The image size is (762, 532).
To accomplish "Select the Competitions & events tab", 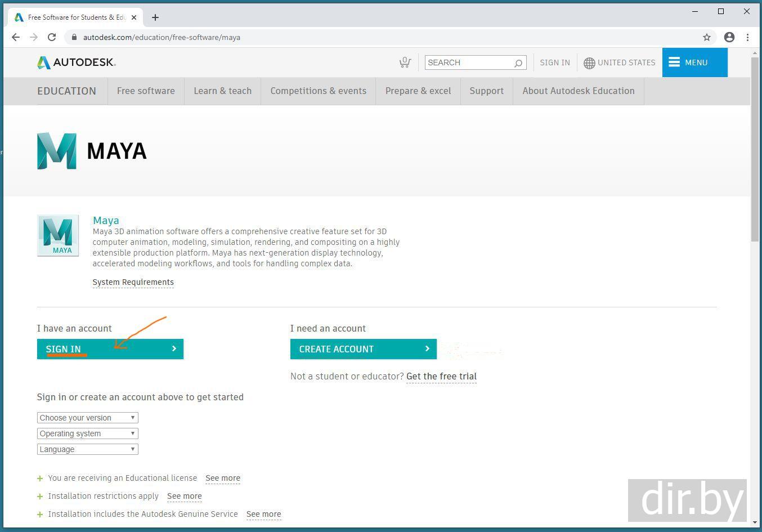I will pos(318,91).
